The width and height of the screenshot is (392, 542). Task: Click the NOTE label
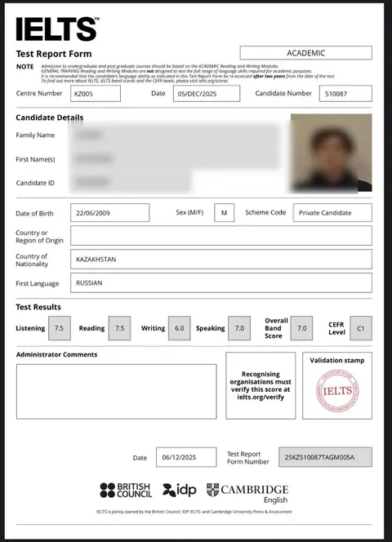click(25, 67)
